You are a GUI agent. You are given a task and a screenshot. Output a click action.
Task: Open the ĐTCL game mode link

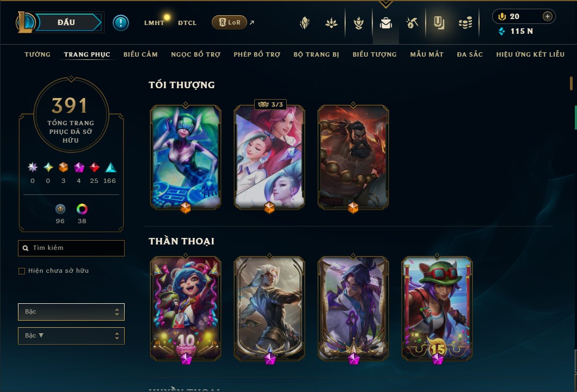(x=187, y=23)
